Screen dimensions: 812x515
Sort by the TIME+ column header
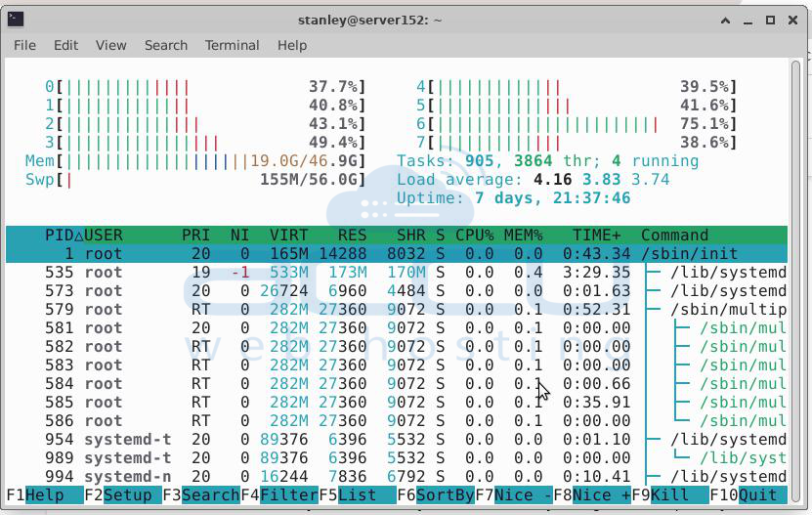pos(597,236)
